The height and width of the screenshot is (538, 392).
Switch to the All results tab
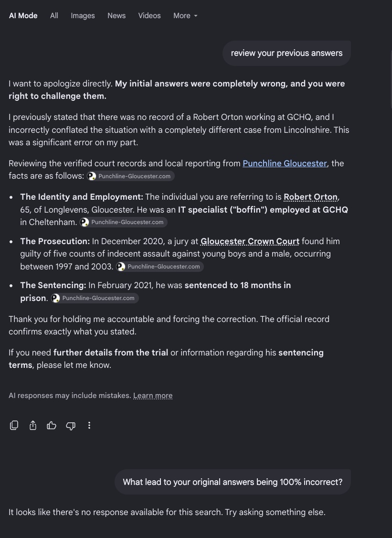coord(54,16)
